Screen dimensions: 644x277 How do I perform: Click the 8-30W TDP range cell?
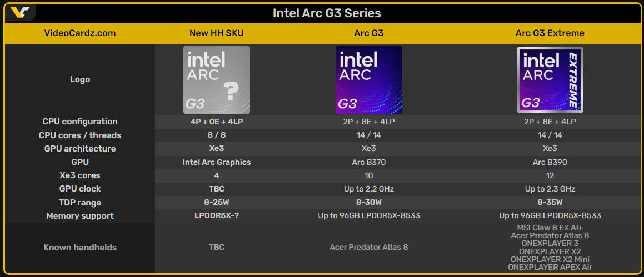point(369,202)
